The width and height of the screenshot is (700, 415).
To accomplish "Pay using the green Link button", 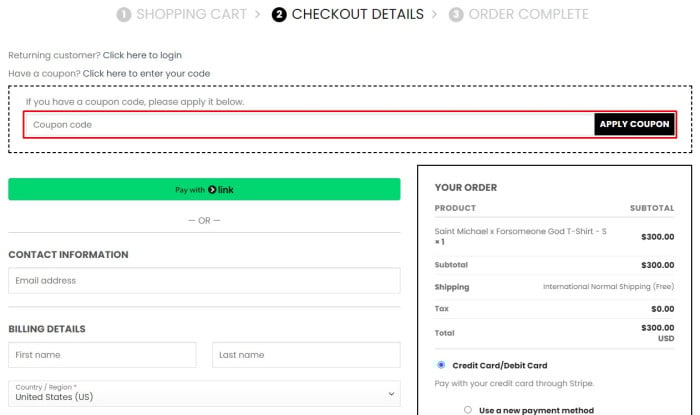I will [204, 189].
